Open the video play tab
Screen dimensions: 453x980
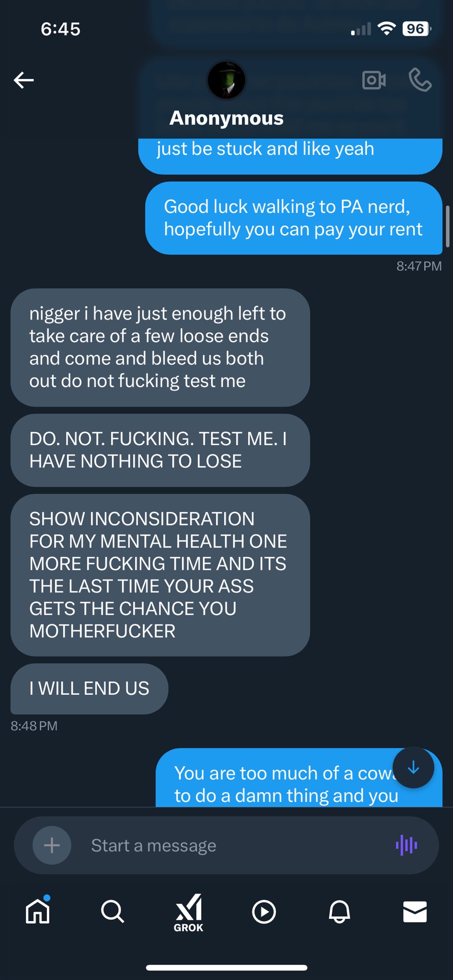(264, 912)
